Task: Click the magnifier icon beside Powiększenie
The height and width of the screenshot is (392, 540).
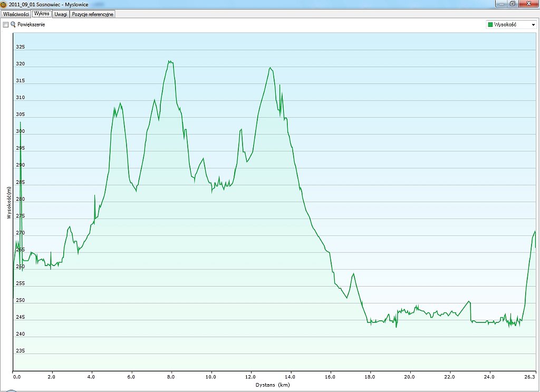Action: [13, 25]
